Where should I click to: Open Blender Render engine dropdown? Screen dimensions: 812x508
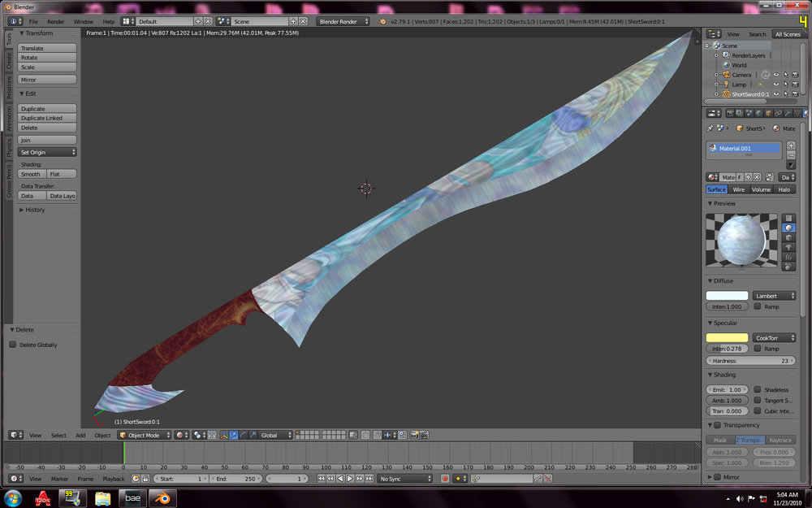click(343, 21)
